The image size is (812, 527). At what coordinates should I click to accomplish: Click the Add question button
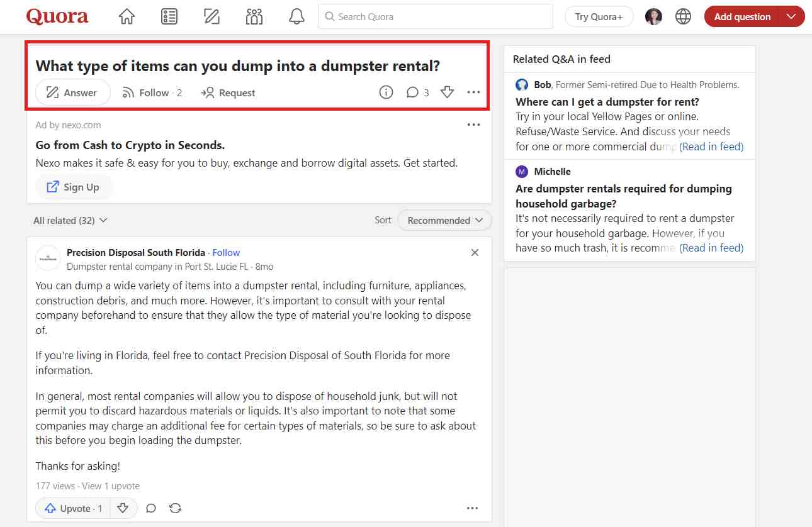(x=742, y=17)
